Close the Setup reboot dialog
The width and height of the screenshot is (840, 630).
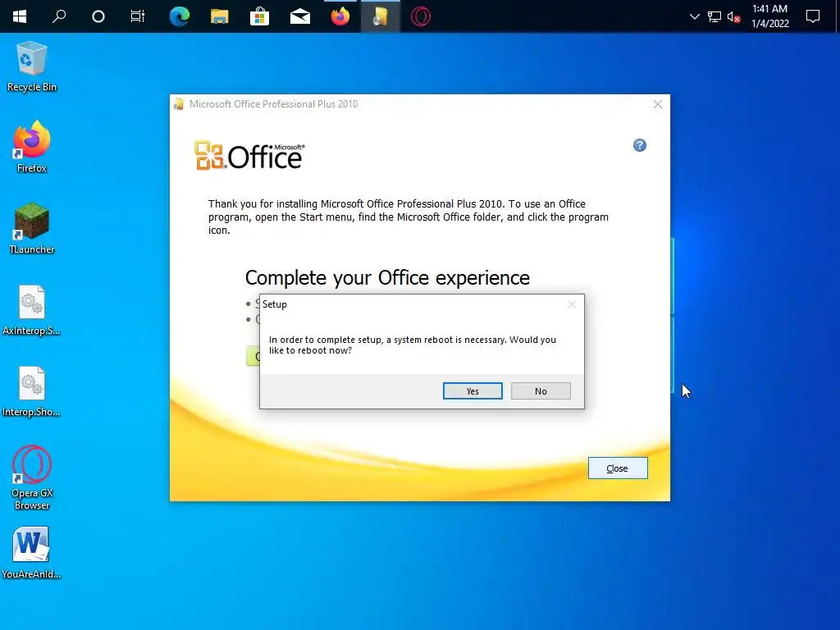tap(572, 304)
